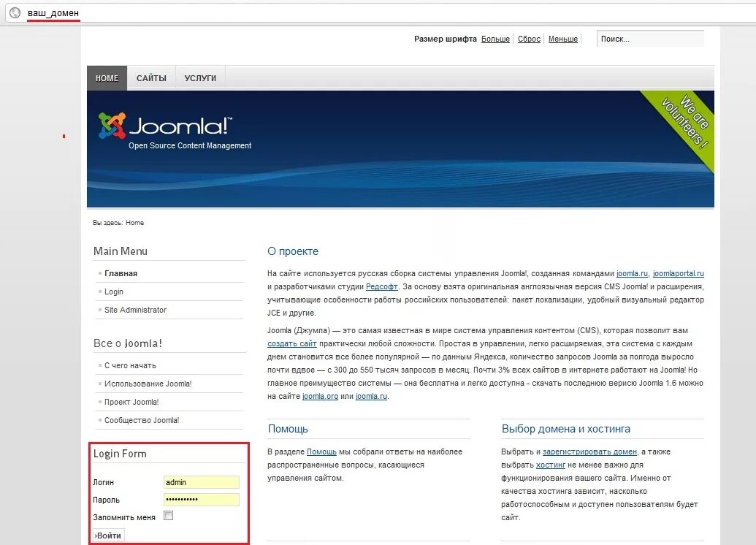Screen dimensions: 756x545
Task: Click 'Open Source Content Management' tagline
Action: pos(190,145)
